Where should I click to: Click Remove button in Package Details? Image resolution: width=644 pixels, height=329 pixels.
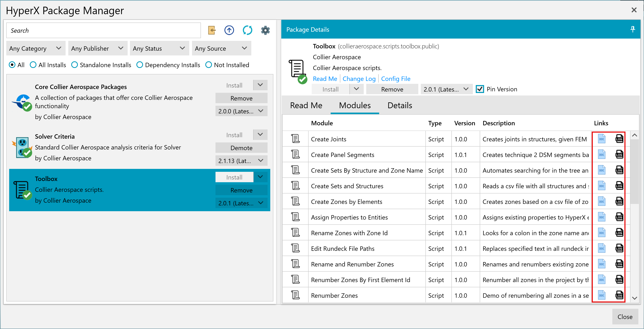pyautogui.click(x=392, y=89)
